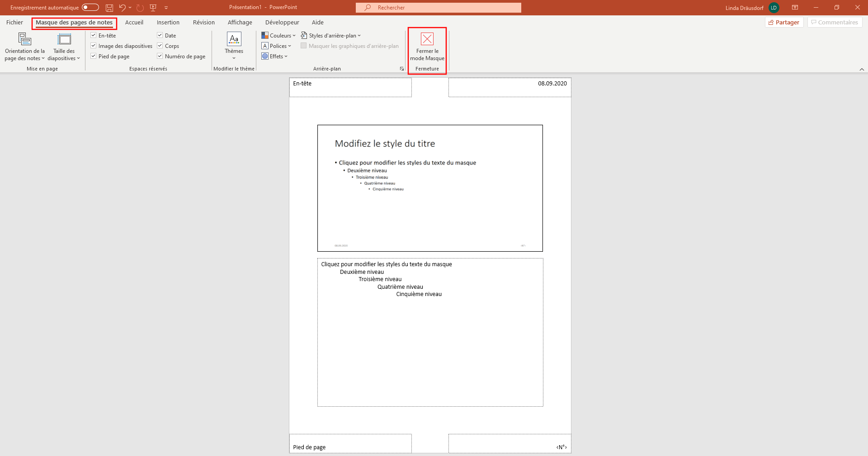
Task: Click in the Rechercher search box
Action: (438, 8)
